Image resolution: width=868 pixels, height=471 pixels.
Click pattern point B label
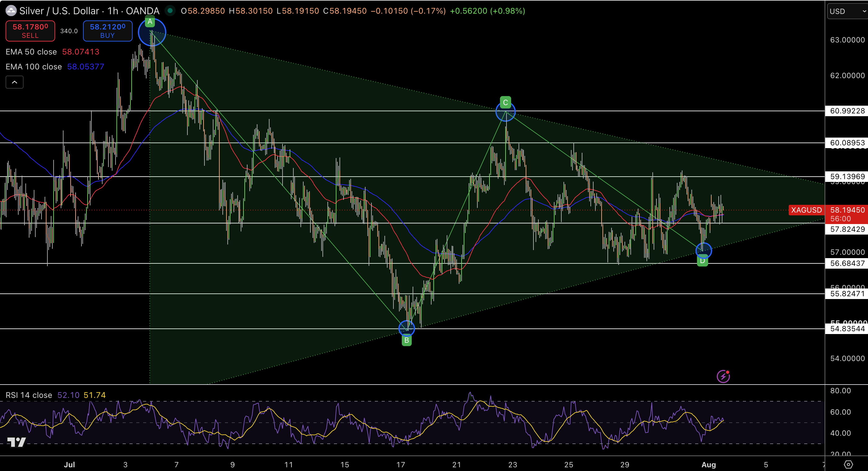click(x=407, y=340)
